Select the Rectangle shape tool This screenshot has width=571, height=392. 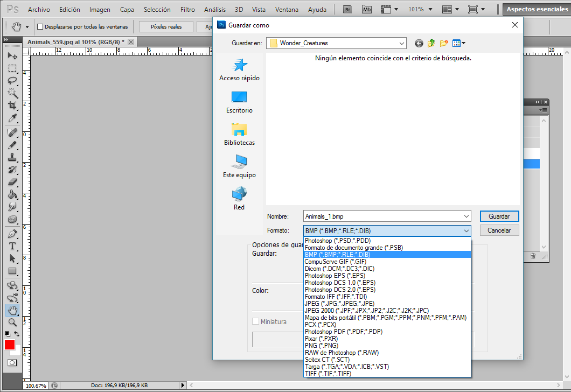[12, 271]
